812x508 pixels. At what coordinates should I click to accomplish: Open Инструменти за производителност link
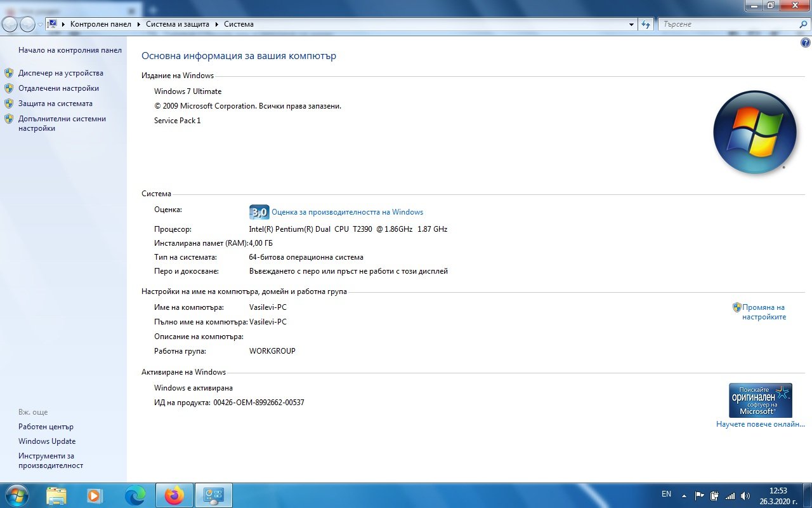51,460
